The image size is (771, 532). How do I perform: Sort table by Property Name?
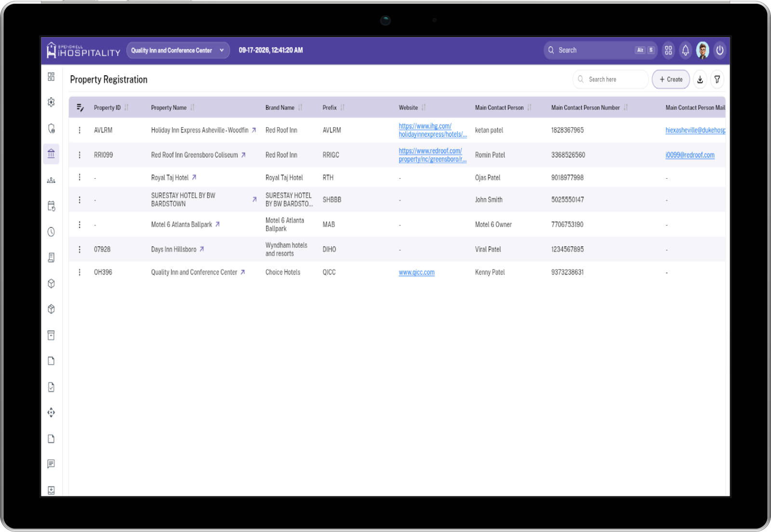192,107
